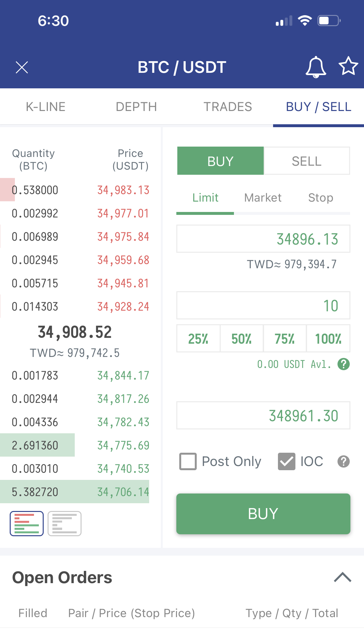Add BTC/USDT to favorites with star
The height and width of the screenshot is (643, 364).
click(x=348, y=66)
